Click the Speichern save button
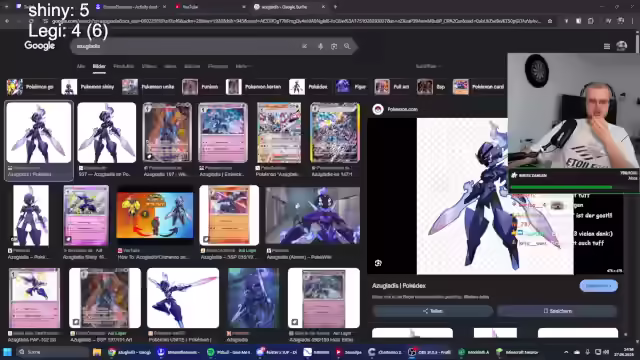This screenshot has height=360, width=640. click(x=557, y=311)
